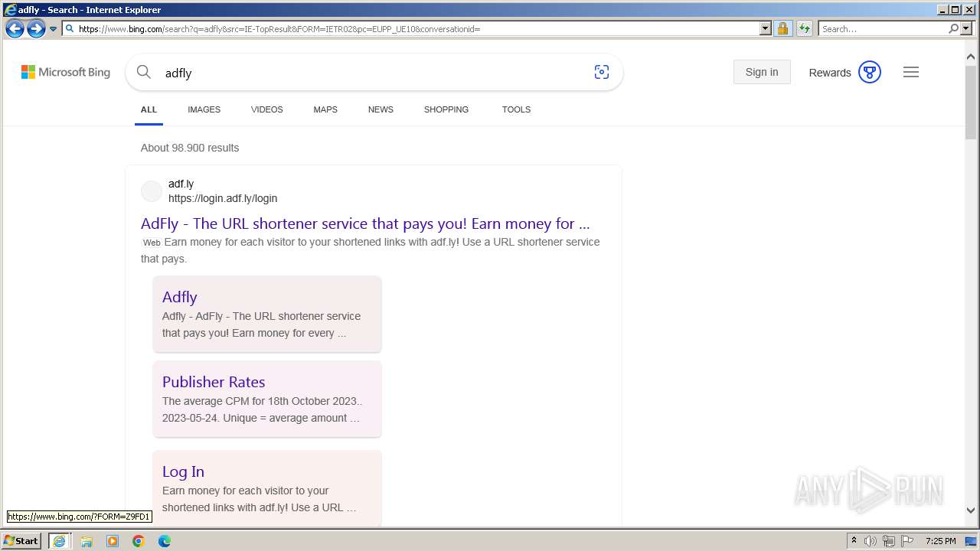Screen dimensions: 980x551
Task: Click the 7:25 PM clock
Action: click(941, 541)
